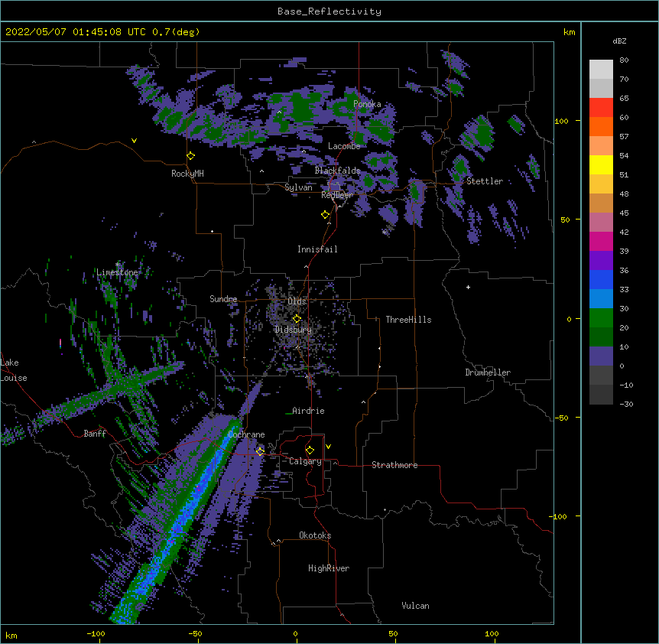Click the -50 tick on the bottom axis
Viewport: 659px width, 644px height.
195,634
